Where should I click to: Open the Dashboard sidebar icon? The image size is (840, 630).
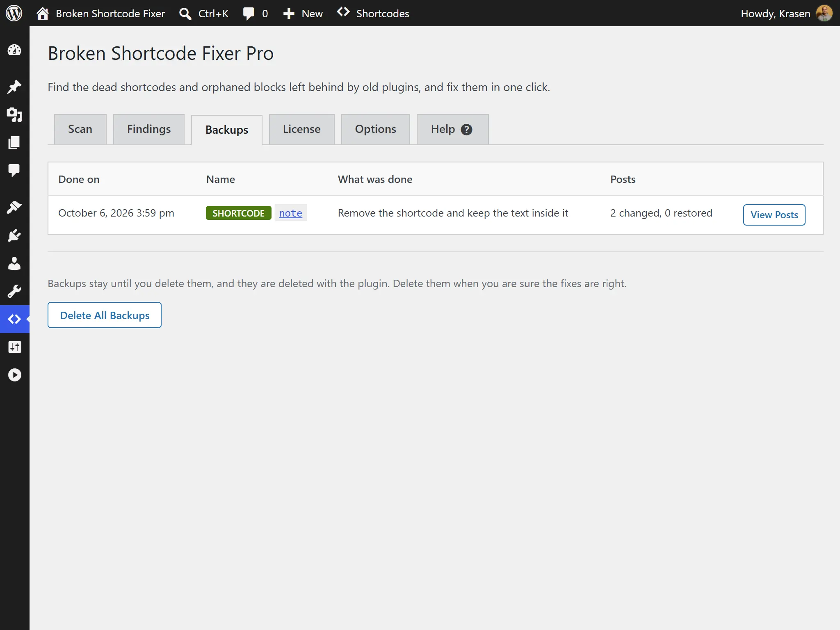14,50
